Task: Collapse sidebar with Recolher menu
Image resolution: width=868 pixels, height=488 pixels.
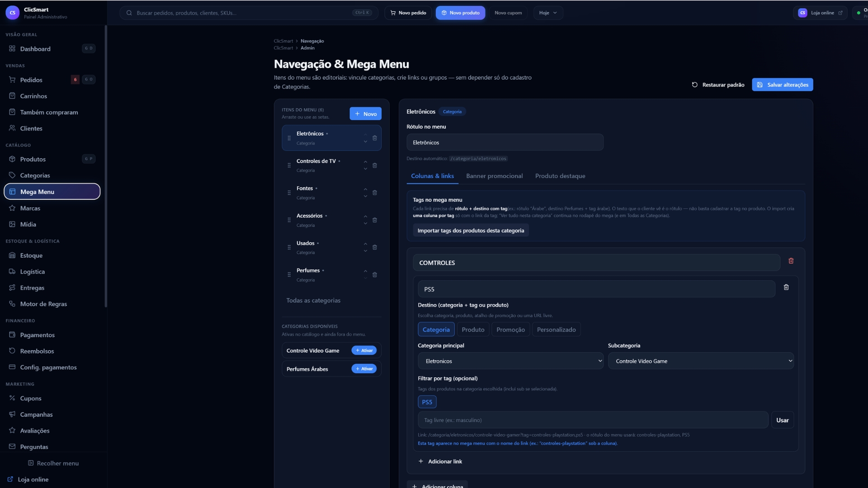Action: (53, 463)
